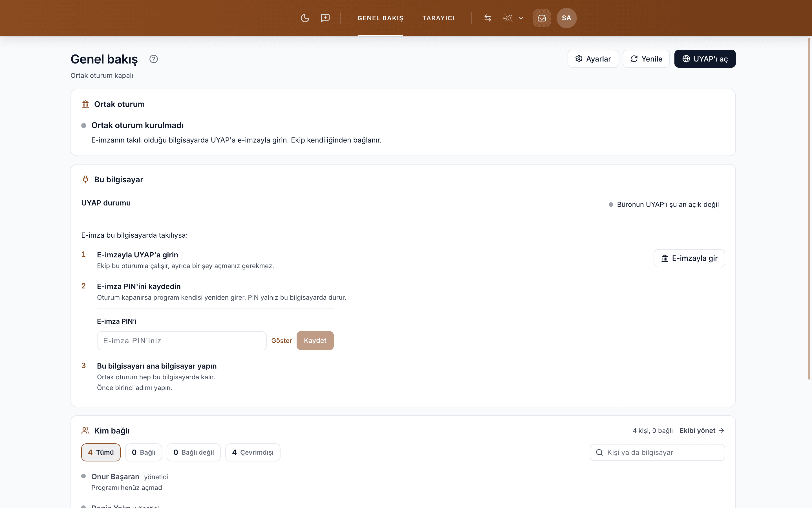Toggle PIN visibility with Göster
Screen dimensions: 812x508
(281, 341)
